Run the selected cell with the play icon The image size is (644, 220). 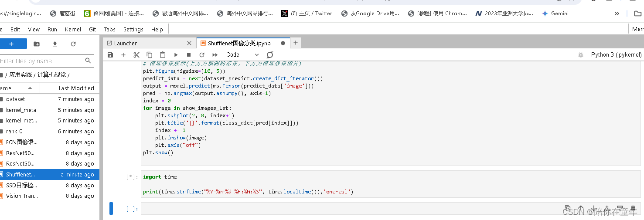(x=176, y=55)
